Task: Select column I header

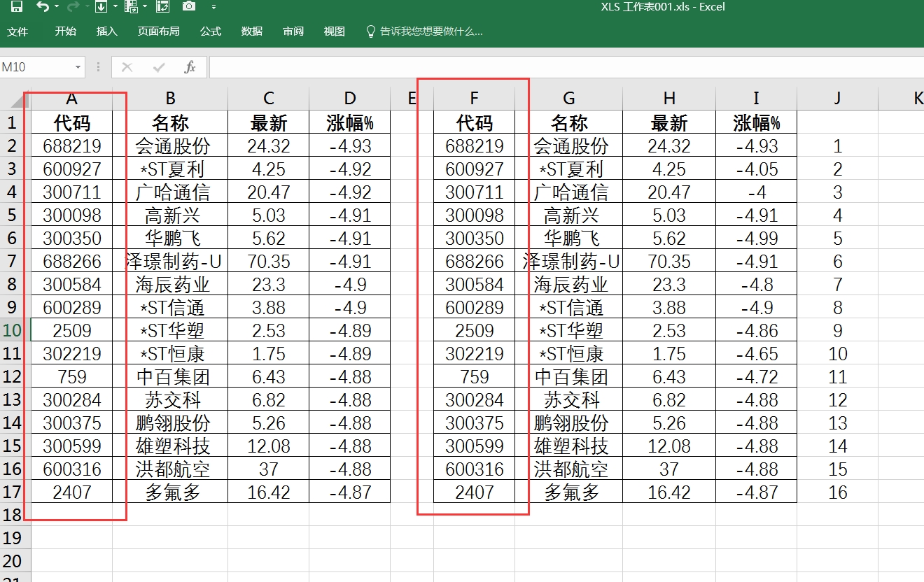Action: pos(756,99)
